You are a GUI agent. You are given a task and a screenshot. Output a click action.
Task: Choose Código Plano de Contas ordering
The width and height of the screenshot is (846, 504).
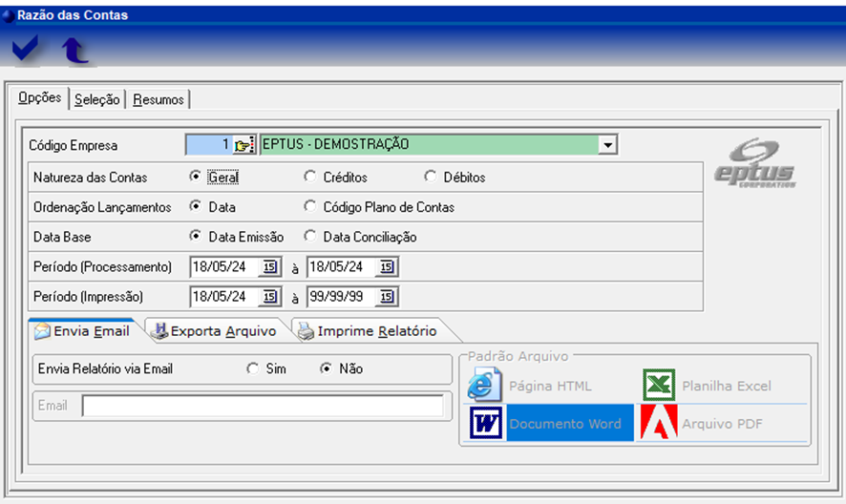[309, 206]
